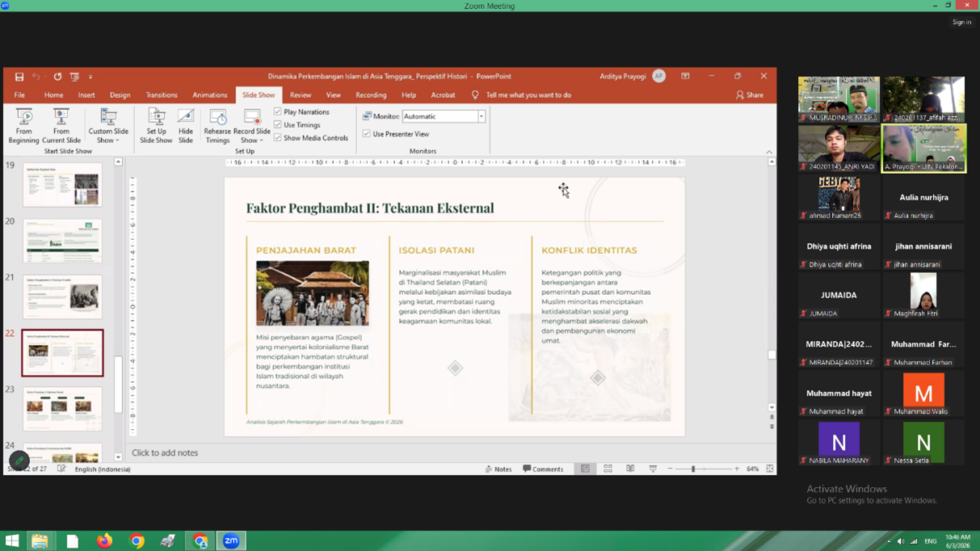Screen dimensions: 980x551
Task: Start slideshow From Current Slide
Action: coord(61,125)
